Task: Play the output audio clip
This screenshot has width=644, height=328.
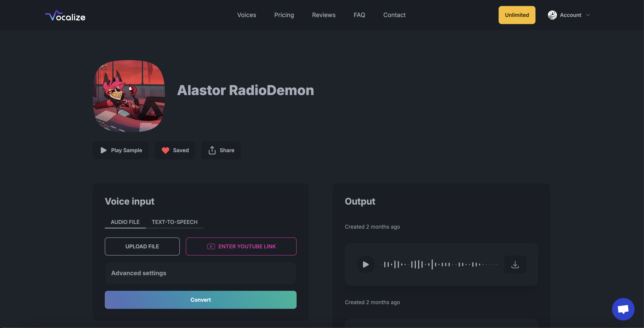Action: pos(365,264)
